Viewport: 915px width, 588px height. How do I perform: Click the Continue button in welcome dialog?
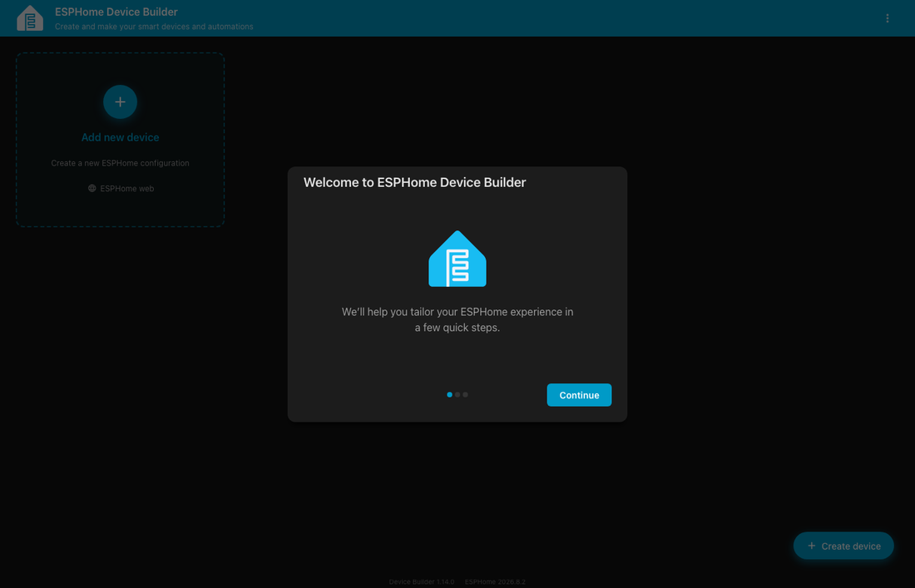point(579,395)
